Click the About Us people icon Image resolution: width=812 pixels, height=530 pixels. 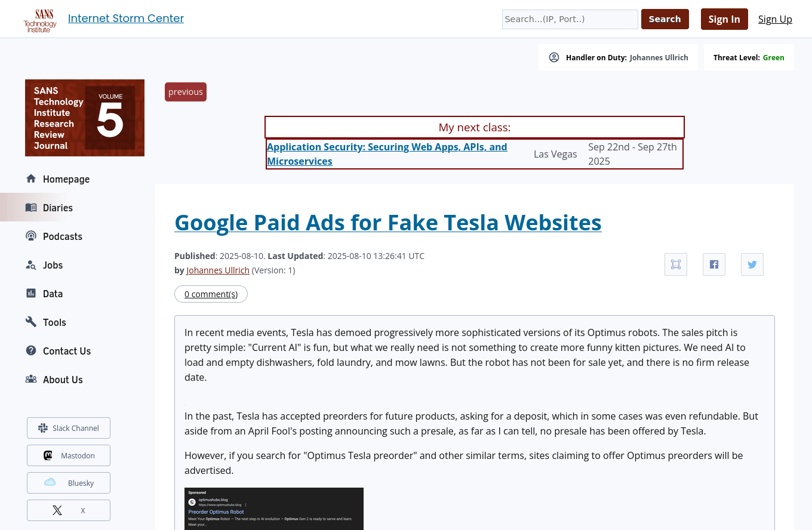tap(31, 379)
